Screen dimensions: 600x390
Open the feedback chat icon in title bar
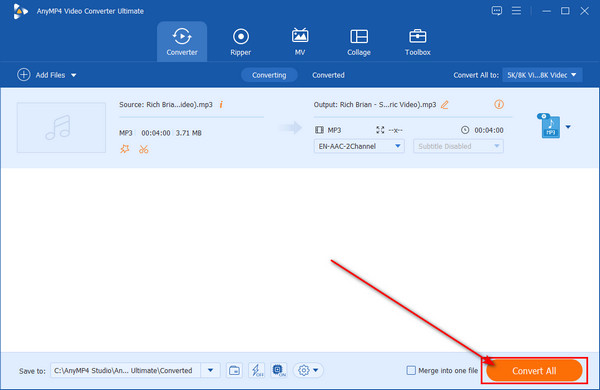497,11
